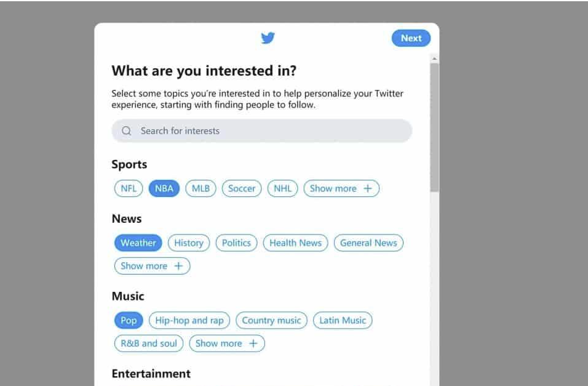Expand Sports with Show more

[341, 188]
